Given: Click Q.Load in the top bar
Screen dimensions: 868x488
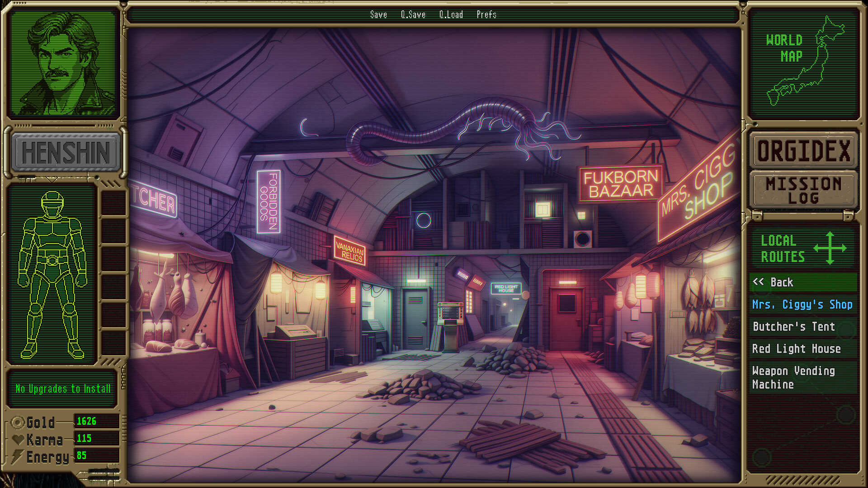Looking at the screenshot, I should pyautogui.click(x=451, y=15).
